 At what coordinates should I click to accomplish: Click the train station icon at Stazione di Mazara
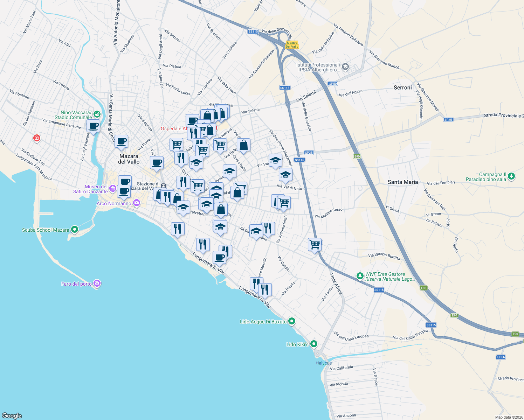(x=163, y=186)
